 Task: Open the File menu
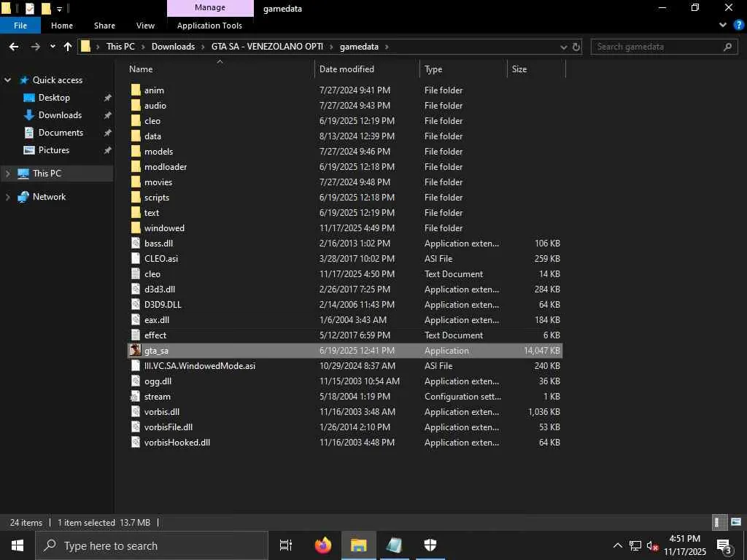coord(20,26)
